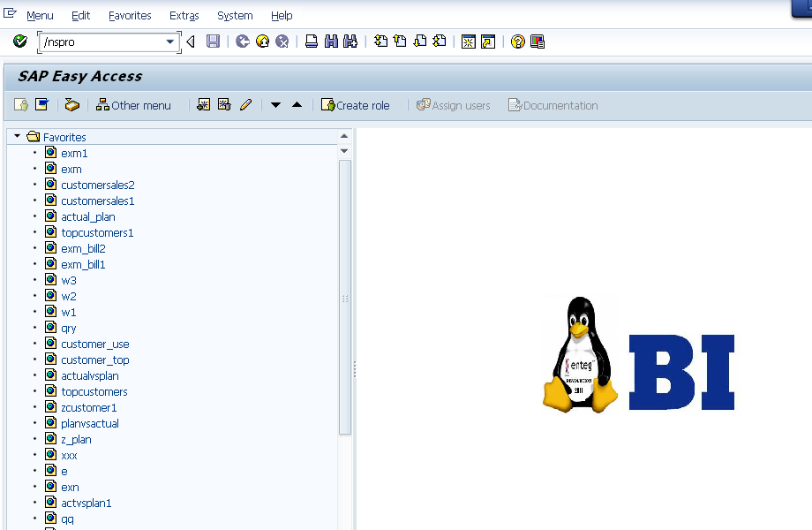Open the customer_top favorite
The height and width of the screenshot is (530, 812).
pyautogui.click(x=95, y=360)
